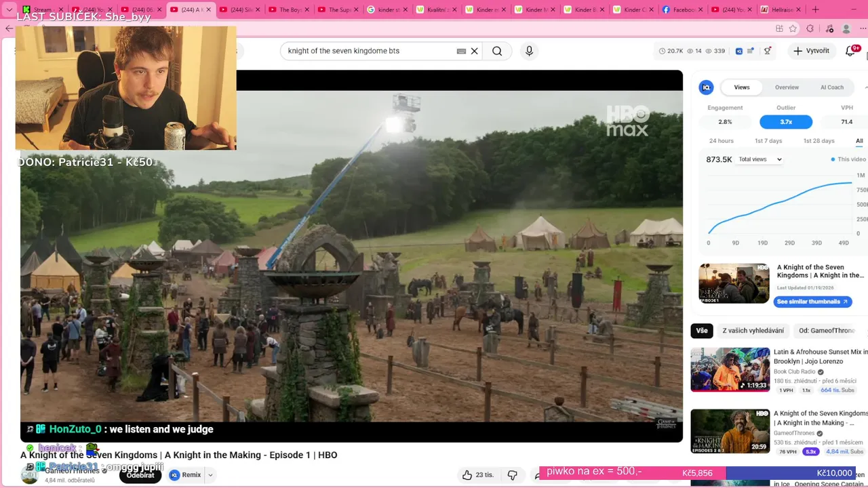Start voice search with microphone icon
The image size is (868, 488).
(x=530, y=51)
